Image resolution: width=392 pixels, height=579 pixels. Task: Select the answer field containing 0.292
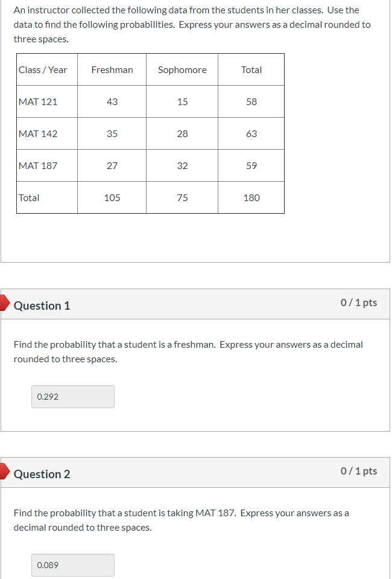tap(72, 397)
